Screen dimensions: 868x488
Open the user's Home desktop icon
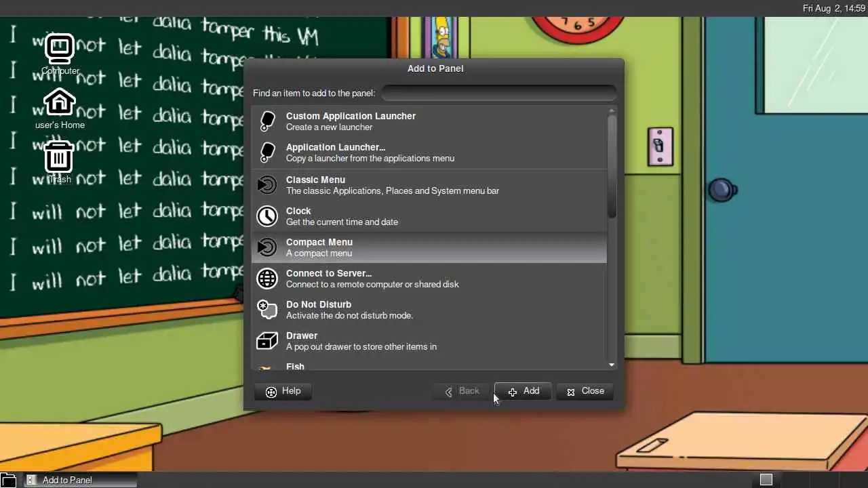click(x=60, y=103)
